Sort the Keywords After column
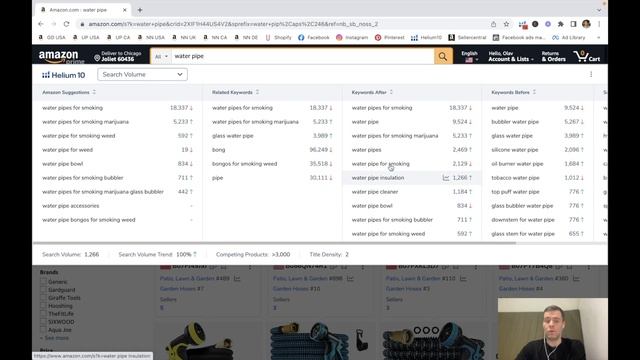 pyautogui.click(x=391, y=92)
